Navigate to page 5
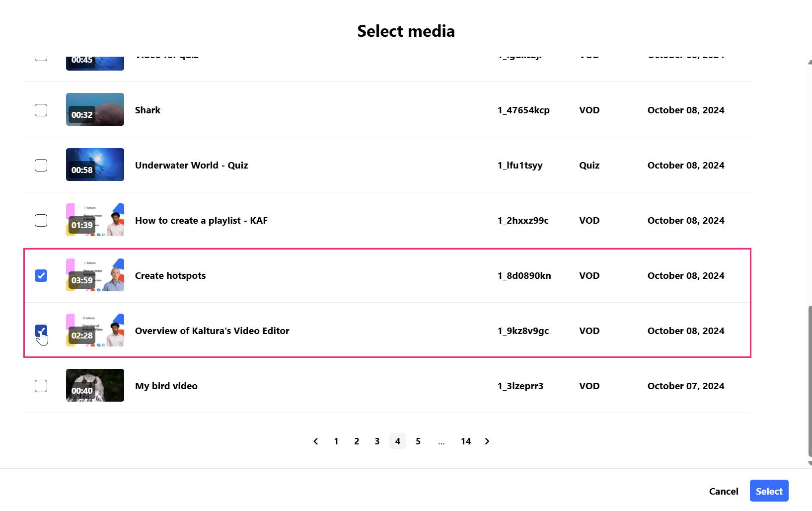Viewport: 812px width, 511px height. 418,441
